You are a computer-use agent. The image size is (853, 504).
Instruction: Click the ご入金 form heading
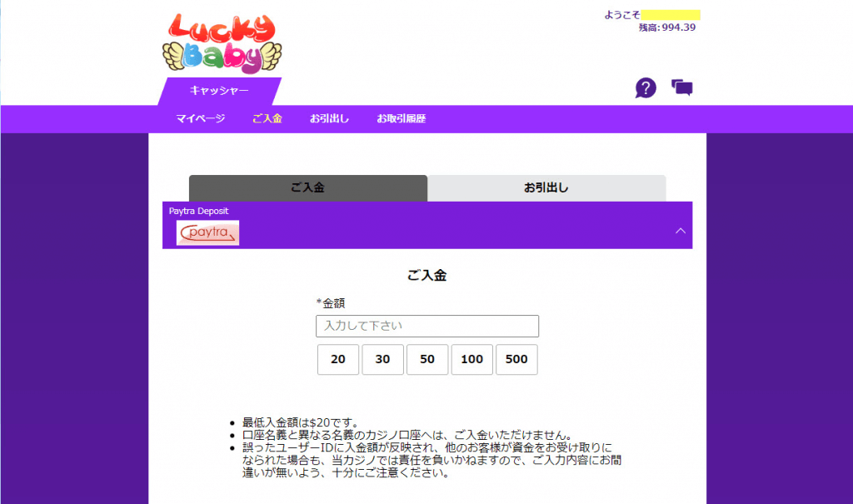point(427,276)
